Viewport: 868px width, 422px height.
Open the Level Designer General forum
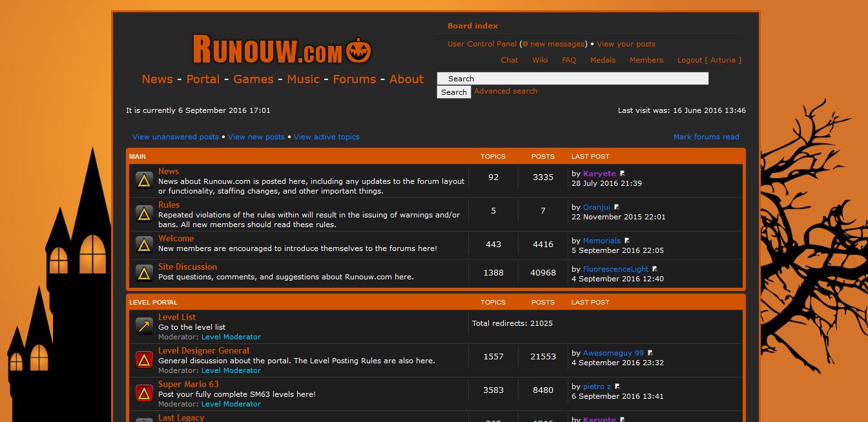click(203, 351)
